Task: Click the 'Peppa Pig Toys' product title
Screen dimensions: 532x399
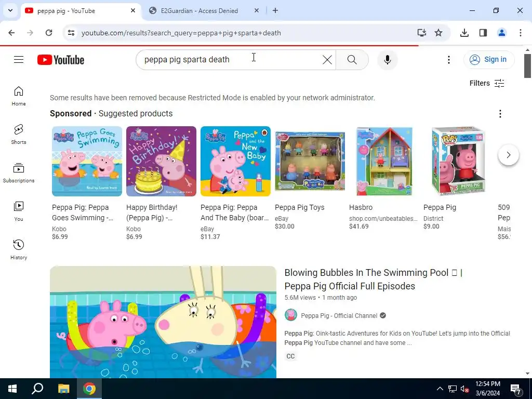Action: [300, 207]
